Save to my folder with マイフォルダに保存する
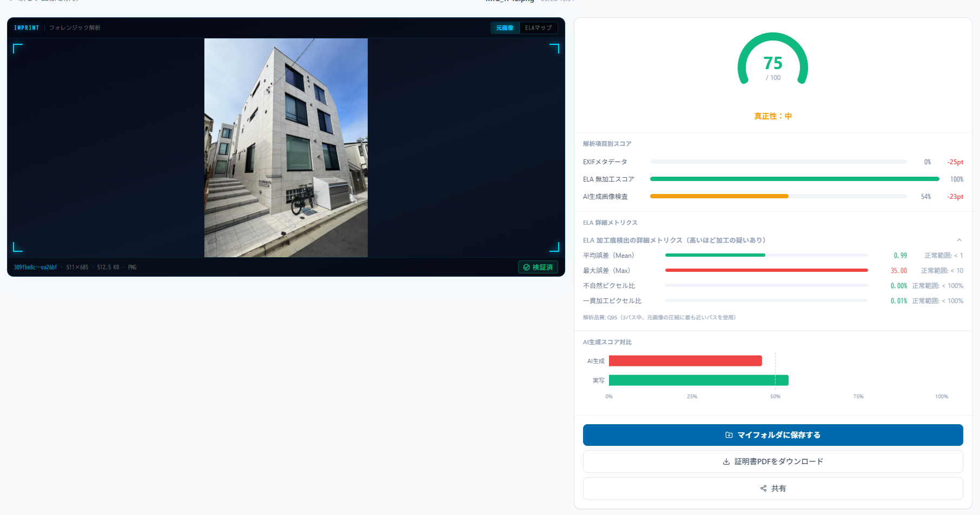This screenshot has width=980, height=515. click(773, 435)
